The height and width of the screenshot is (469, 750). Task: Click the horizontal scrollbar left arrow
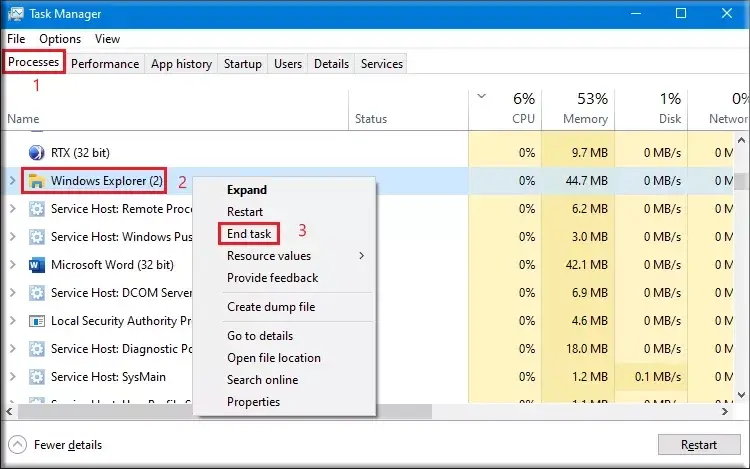click(9, 411)
